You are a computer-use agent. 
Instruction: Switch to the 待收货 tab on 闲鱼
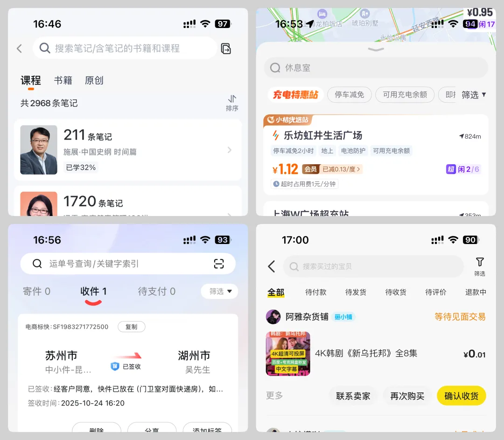(396, 292)
